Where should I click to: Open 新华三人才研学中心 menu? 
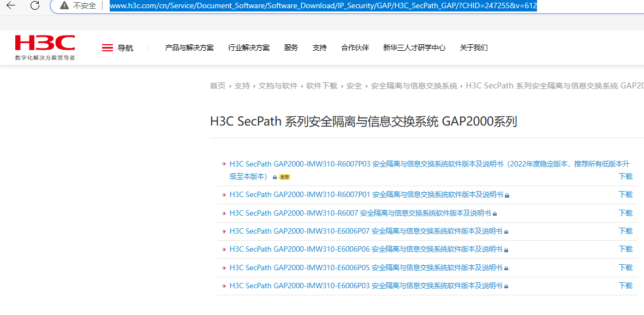414,47
